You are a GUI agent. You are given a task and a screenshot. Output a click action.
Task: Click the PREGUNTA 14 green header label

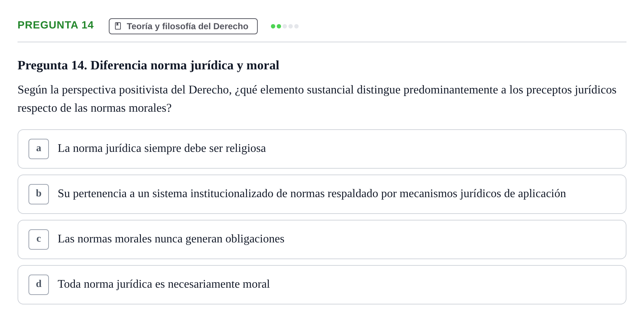point(55,25)
